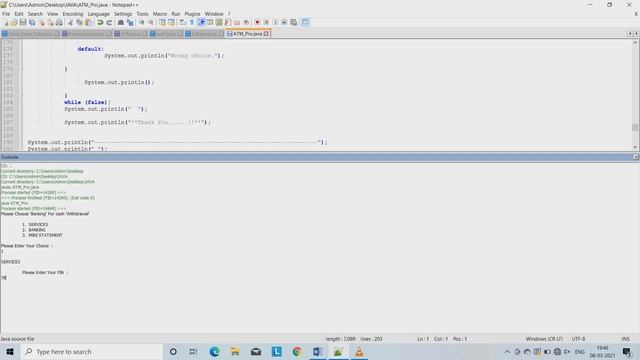The image size is (640, 360).
Task: Click the tab bar scroll-left arrow
Action: (x=630, y=34)
